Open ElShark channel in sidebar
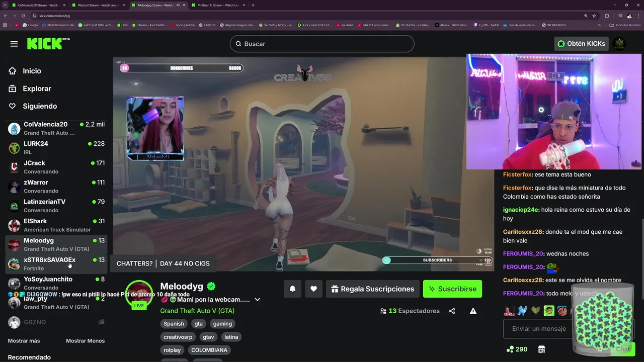 click(56, 225)
